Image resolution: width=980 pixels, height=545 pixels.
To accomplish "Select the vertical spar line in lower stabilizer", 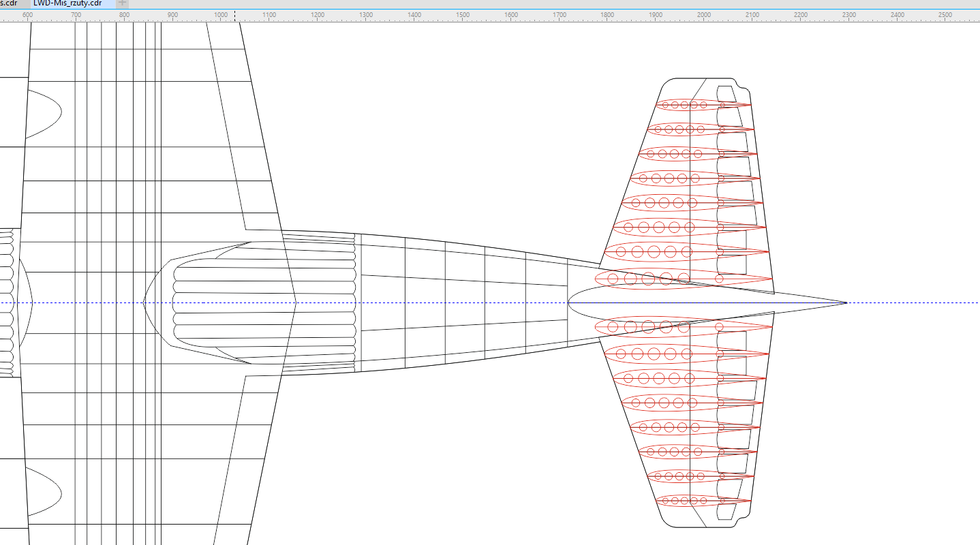I will (x=690, y=422).
